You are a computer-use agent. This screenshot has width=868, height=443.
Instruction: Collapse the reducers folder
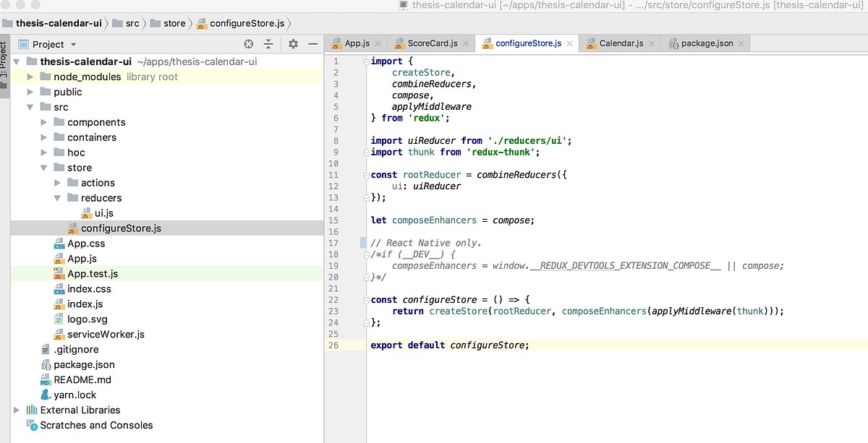click(x=57, y=197)
